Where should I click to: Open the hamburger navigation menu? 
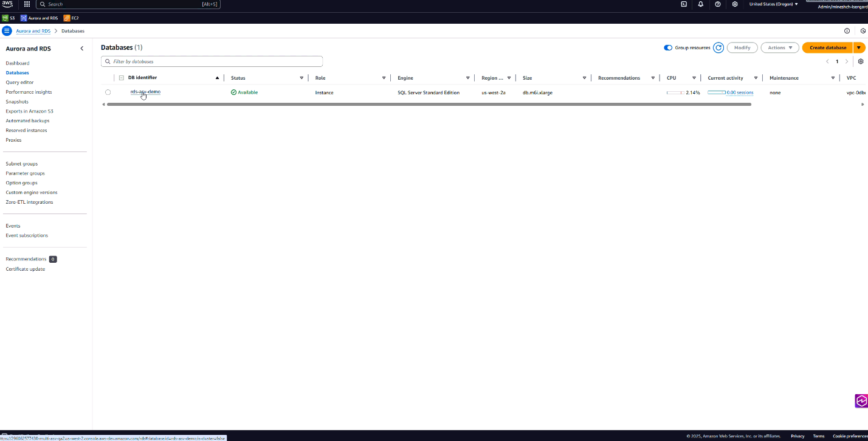pos(7,31)
